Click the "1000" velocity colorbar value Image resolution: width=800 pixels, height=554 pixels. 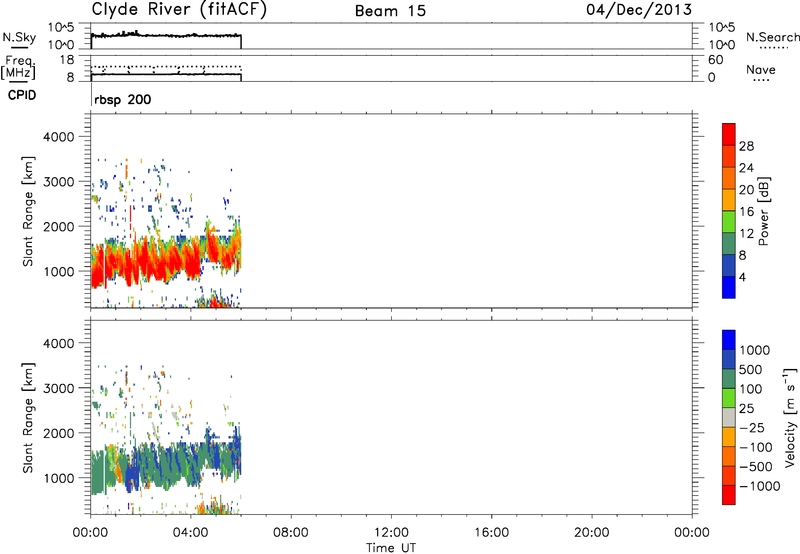755,350
